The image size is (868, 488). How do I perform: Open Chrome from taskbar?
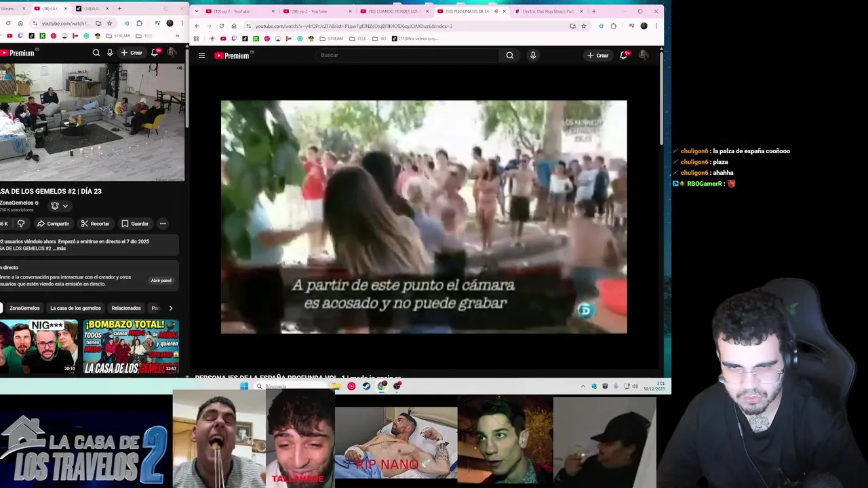click(382, 386)
